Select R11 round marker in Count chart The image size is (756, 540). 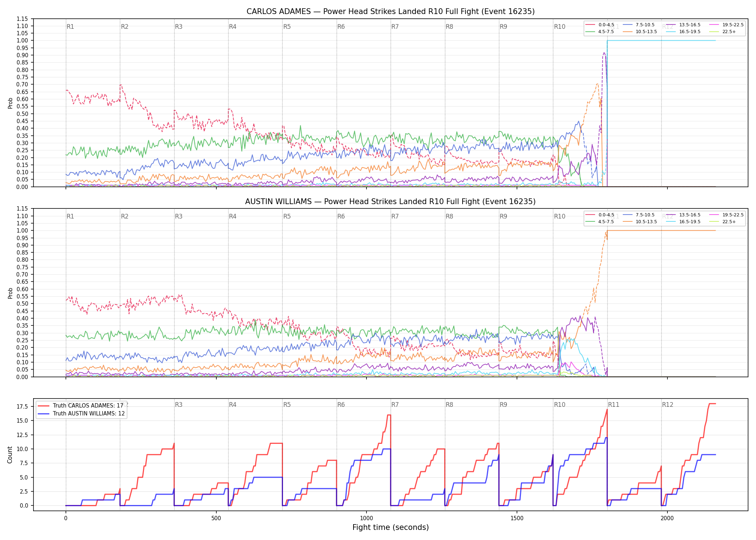pos(614,405)
